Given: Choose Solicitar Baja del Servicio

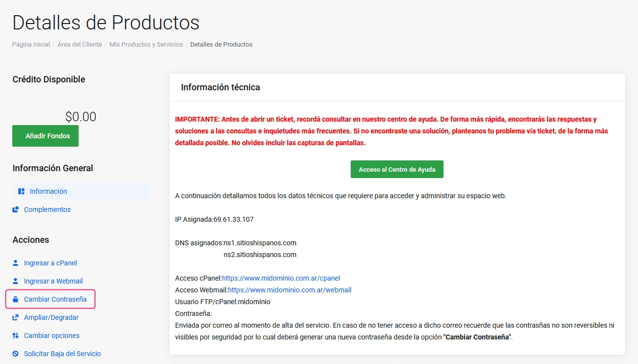Looking at the screenshot, I should pyautogui.click(x=62, y=354).
